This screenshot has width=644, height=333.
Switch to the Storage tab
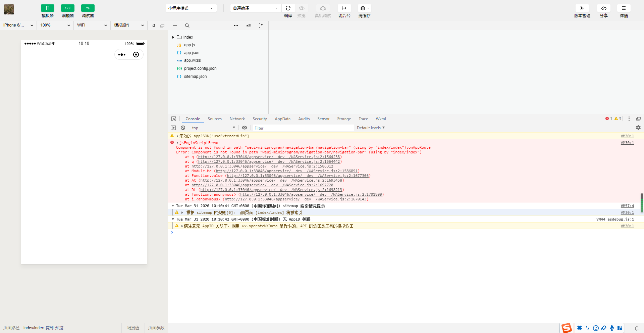tap(344, 119)
